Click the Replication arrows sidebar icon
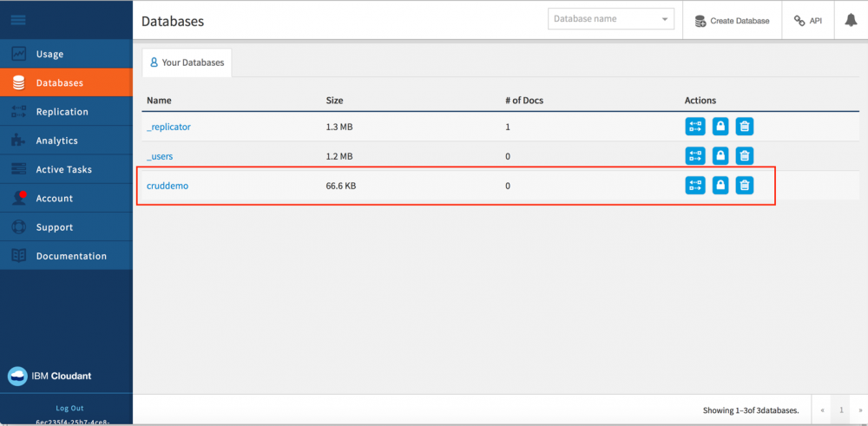This screenshot has width=868, height=426. click(x=19, y=112)
